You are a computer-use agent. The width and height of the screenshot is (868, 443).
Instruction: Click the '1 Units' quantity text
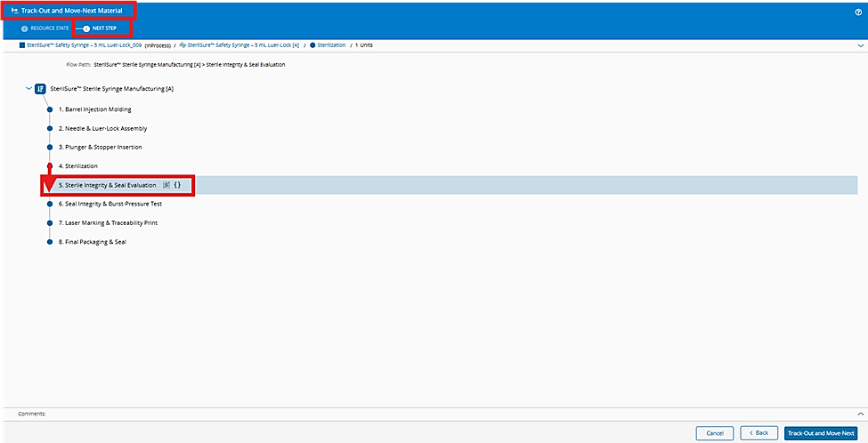pyautogui.click(x=364, y=45)
